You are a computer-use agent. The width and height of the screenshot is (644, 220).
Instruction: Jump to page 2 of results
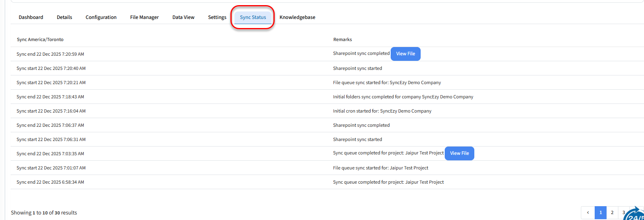point(612,212)
